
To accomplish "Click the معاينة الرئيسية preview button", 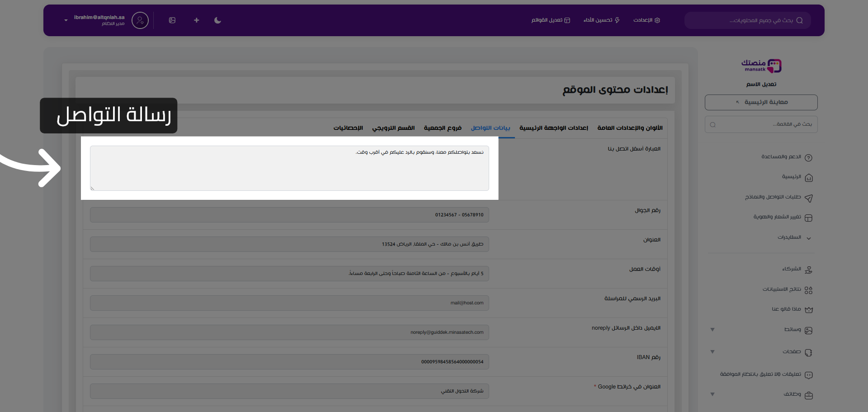I will pos(761,102).
